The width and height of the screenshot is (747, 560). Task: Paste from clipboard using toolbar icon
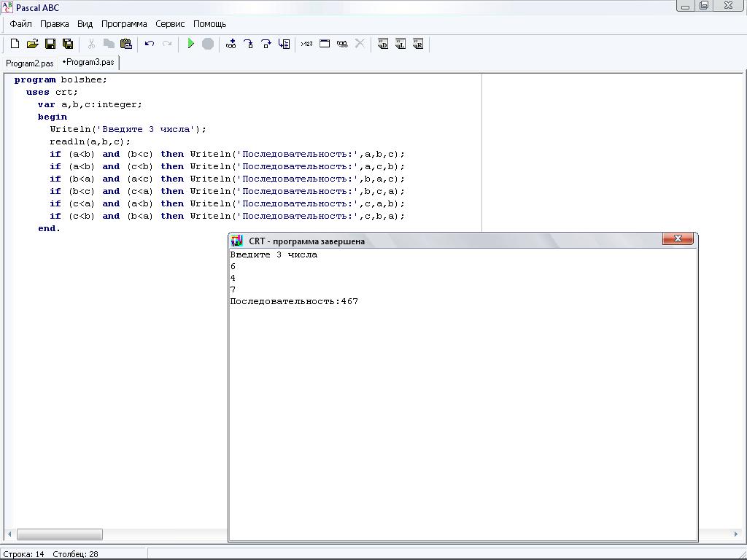126,44
